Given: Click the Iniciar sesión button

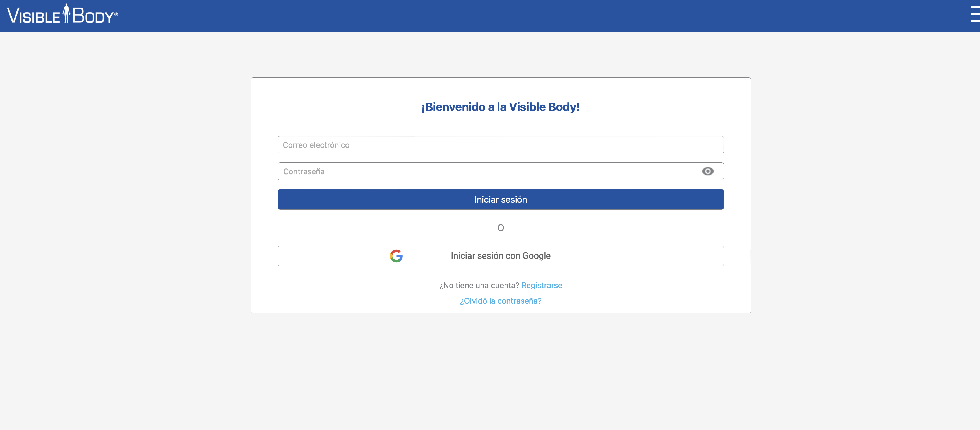Looking at the screenshot, I should 501,200.
